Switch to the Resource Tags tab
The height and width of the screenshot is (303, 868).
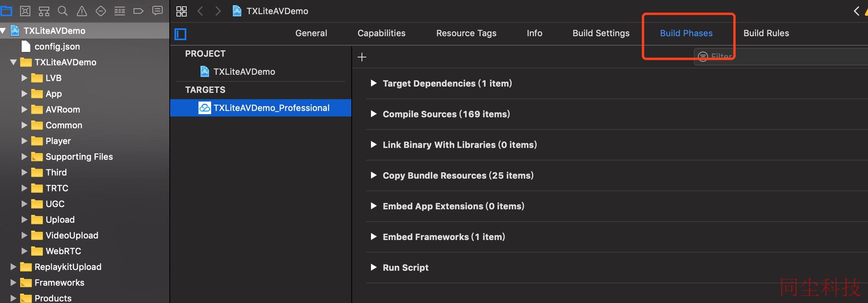click(x=466, y=33)
